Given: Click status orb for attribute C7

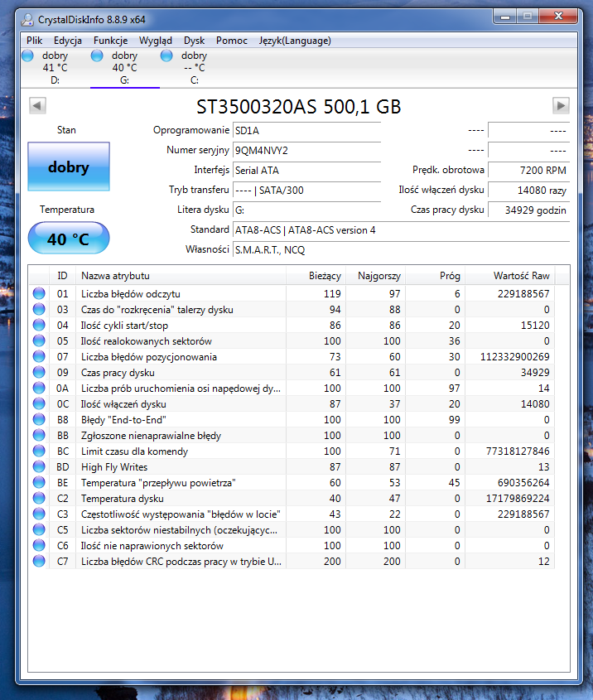Looking at the screenshot, I should coord(39,561).
